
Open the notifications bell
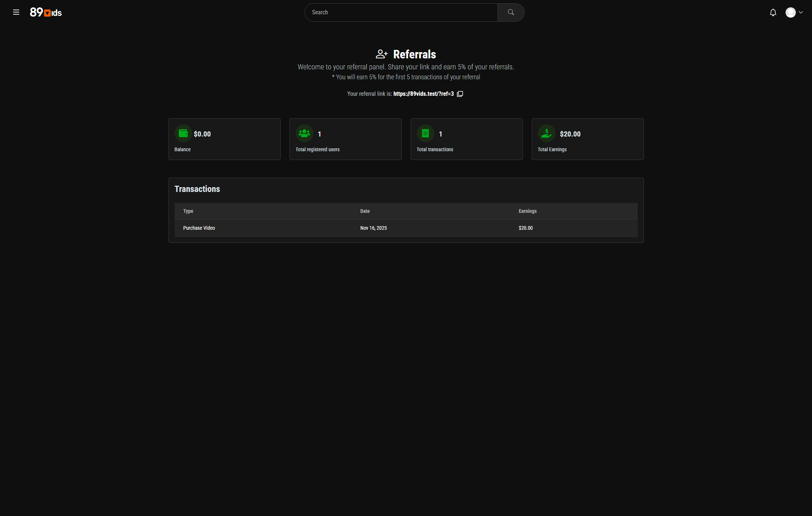point(773,13)
